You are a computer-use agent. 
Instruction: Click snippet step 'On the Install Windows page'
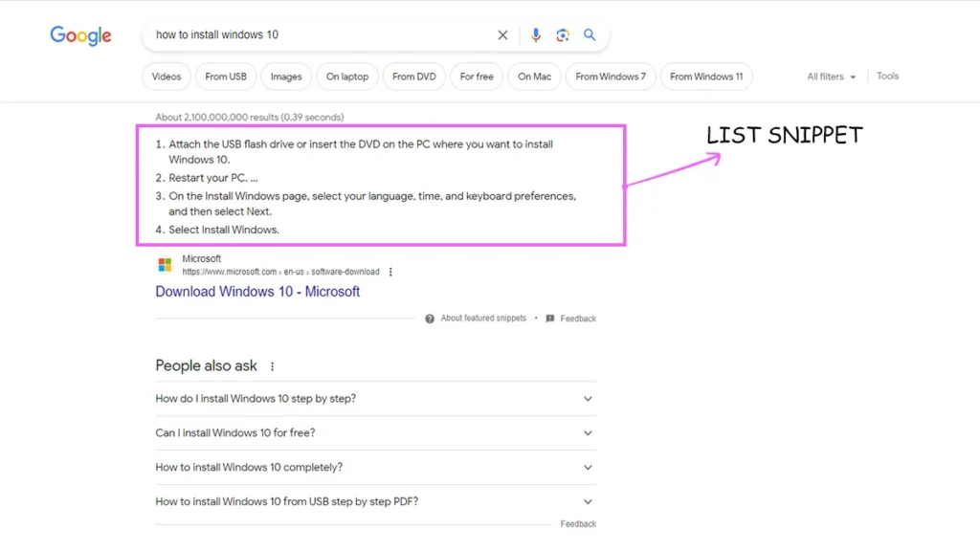coord(372,204)
